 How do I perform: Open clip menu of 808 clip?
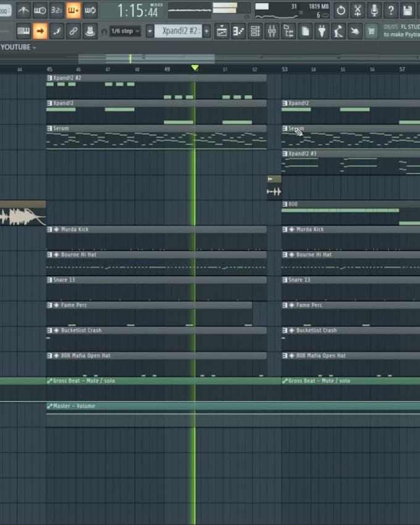tap(285, 204)
